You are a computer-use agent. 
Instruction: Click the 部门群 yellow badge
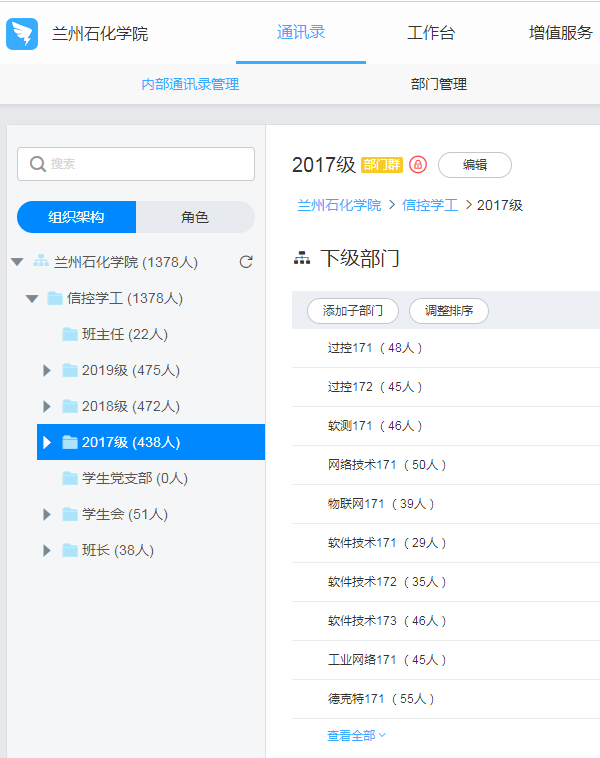(382, 165)
